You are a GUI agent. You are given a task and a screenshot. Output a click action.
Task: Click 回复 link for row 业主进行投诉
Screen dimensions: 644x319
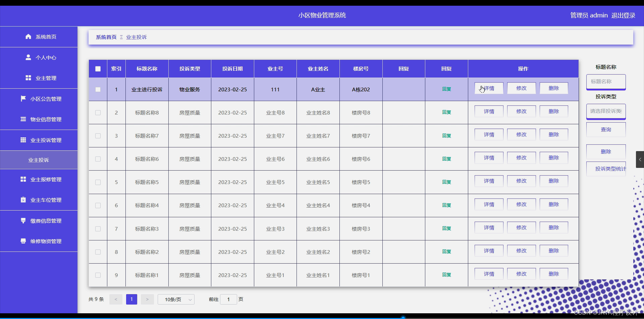click(x=446, y=89)
